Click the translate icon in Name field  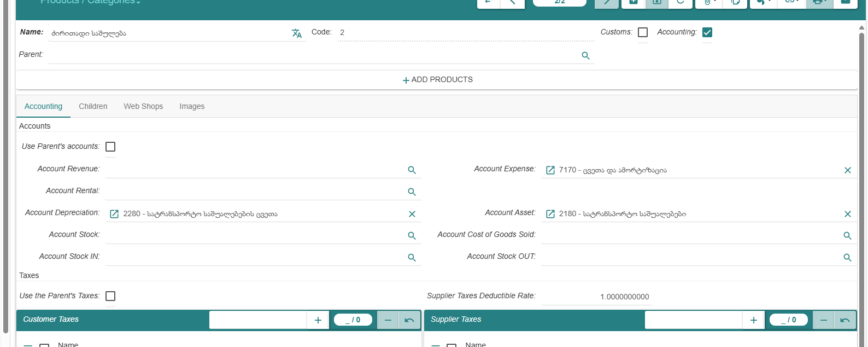(296, 34)
